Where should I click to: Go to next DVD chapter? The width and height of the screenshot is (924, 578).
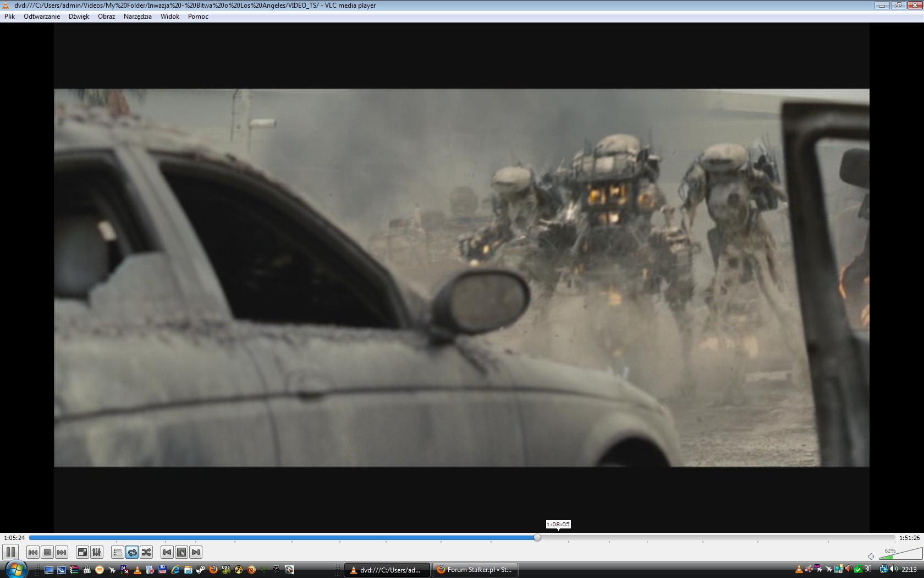click(x=196, y=552)
